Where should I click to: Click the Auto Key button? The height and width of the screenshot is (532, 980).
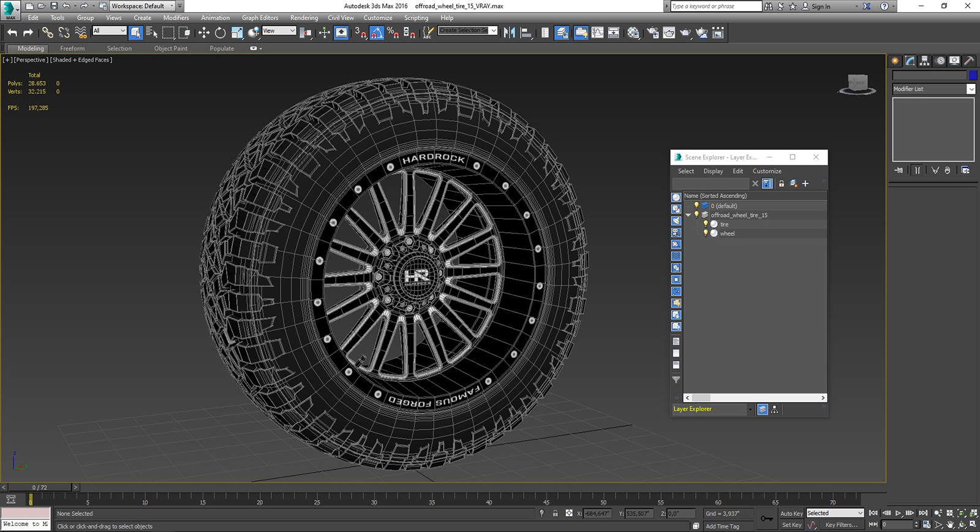[x=791, y=514]
